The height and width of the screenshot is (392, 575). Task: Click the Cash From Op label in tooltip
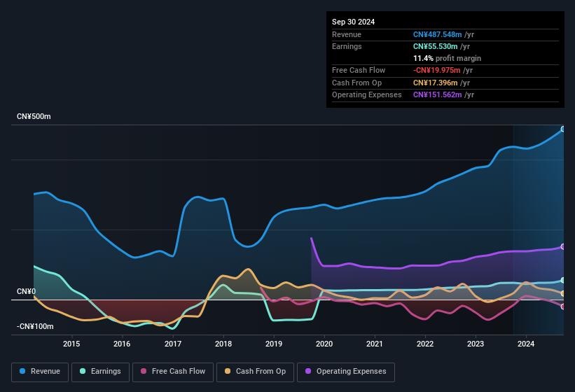(x=356, y=83)
